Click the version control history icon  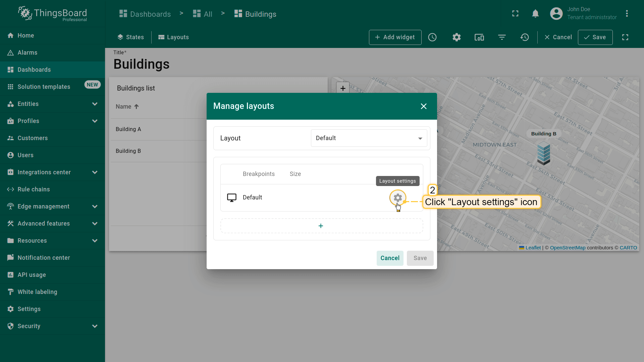tap(525, 37)
